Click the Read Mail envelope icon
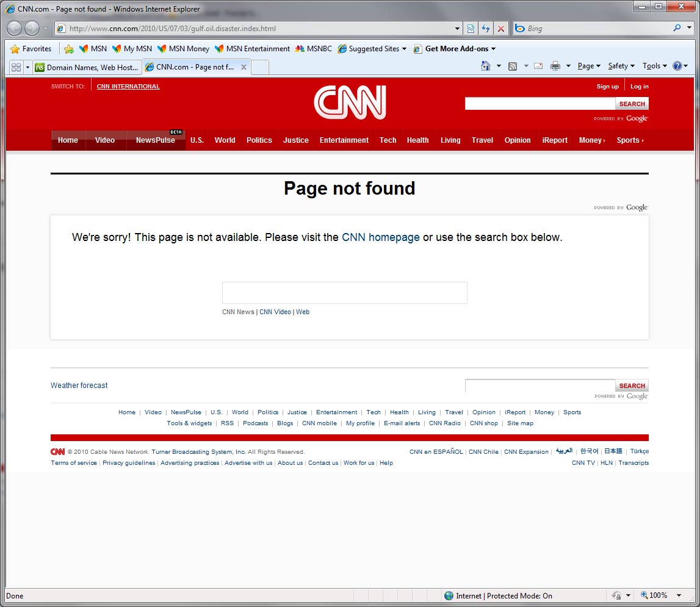 538,66
